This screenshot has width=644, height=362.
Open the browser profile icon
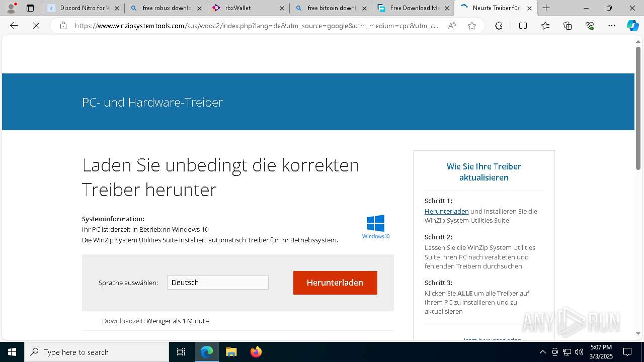click(x=11, y=8)
